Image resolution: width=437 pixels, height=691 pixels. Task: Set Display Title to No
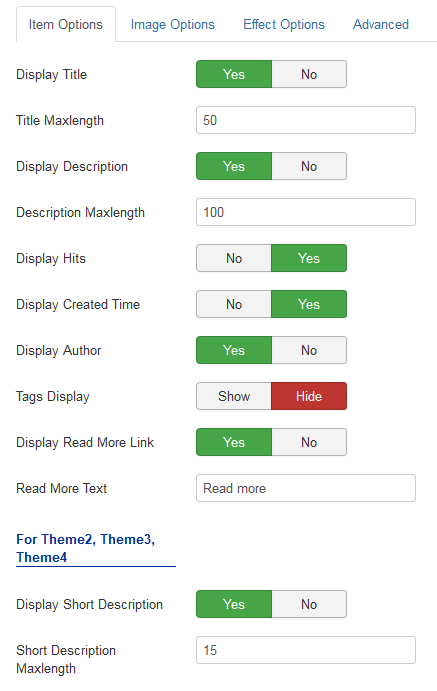[309, 74]
